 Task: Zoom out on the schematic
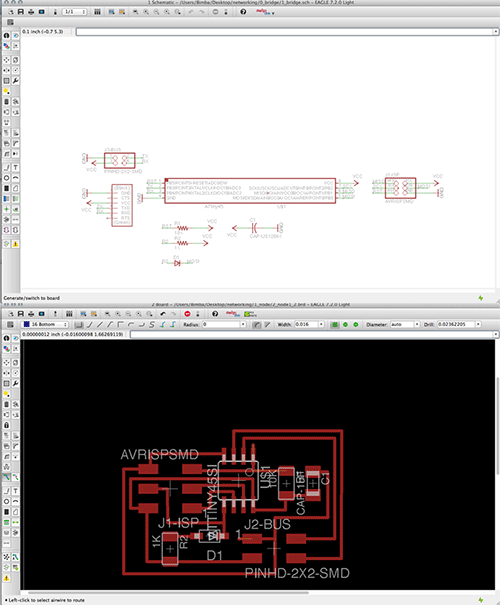point(156,12)
